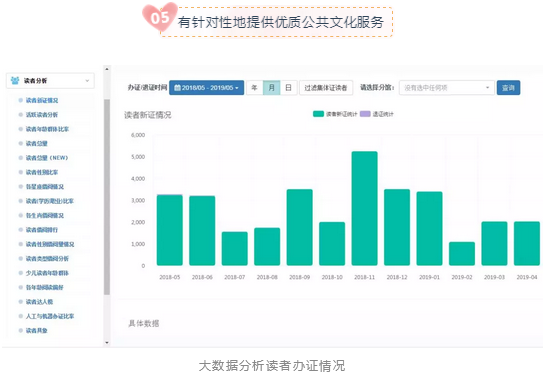
Task: Click the 读者分析 group icon
Action: (x=15, y=81)
